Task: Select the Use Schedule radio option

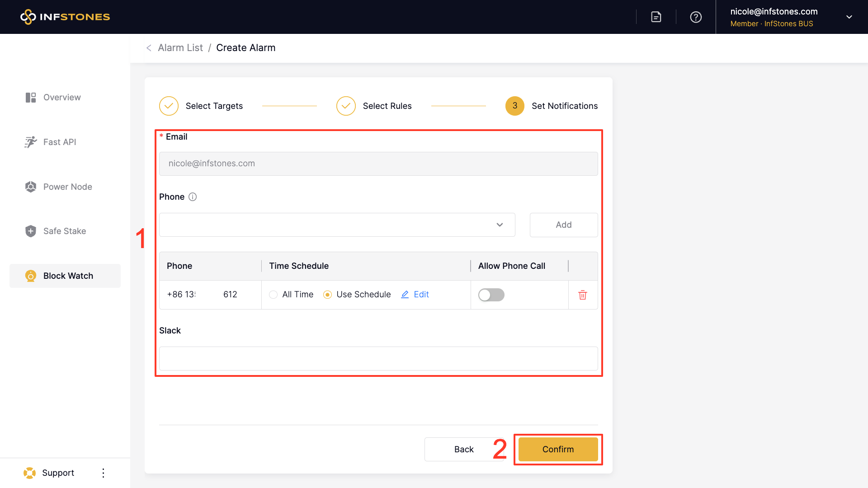Action: click(x=328, y=295)
